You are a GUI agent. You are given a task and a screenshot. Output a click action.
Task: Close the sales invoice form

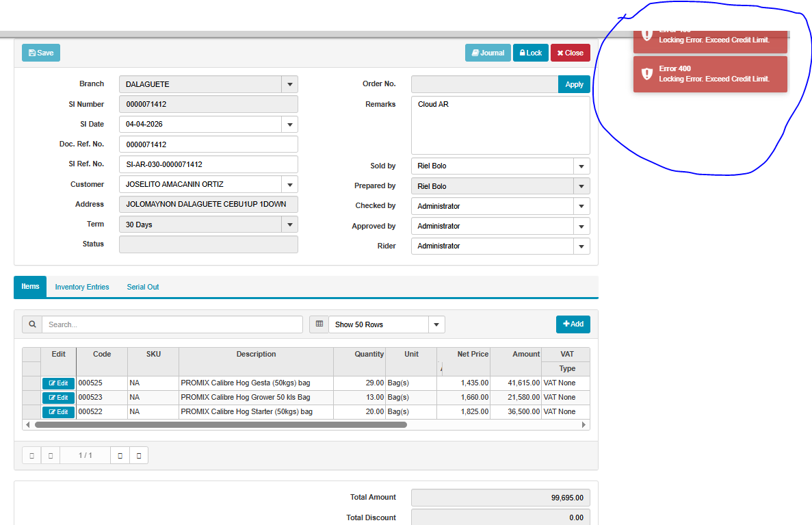(570, 53)
